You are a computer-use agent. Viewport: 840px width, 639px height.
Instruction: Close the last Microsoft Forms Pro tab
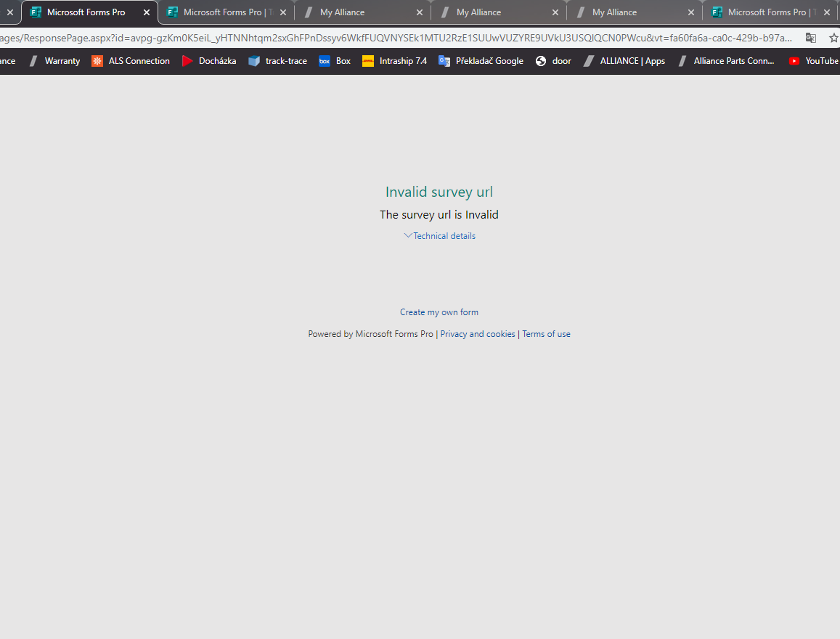click(827, 12)
